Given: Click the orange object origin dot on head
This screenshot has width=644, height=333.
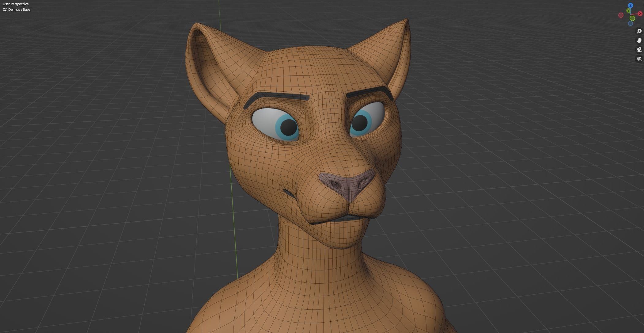Looking at the screenshot, I should click(x=299, y=49).
